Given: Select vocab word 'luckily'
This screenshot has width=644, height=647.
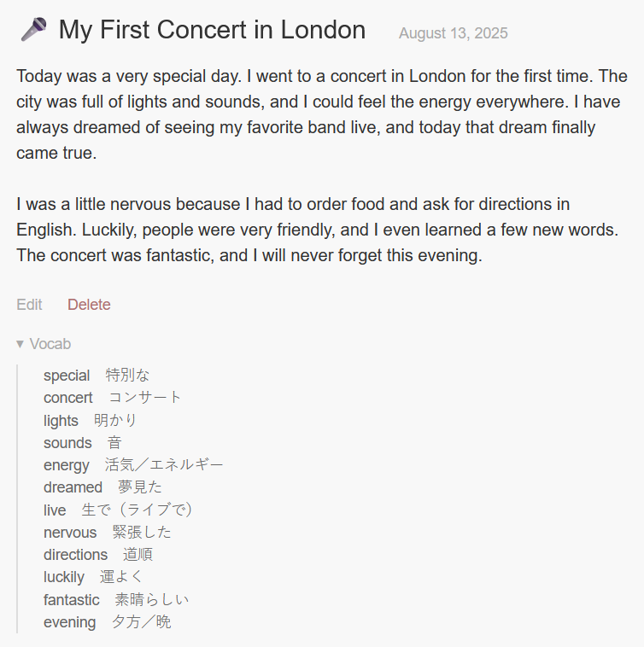Looking at the screenshot, I should coord(64,577).
